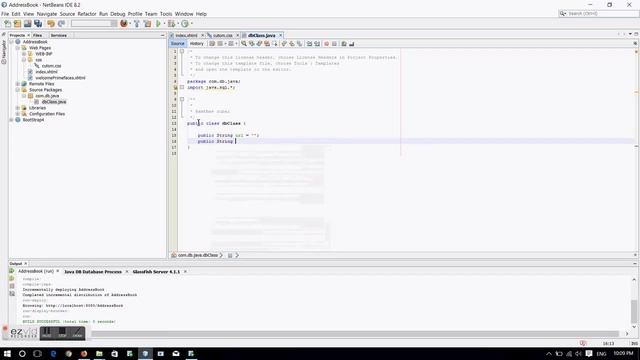
Task: Run the project with green arrow
Action: coord(158,24)
